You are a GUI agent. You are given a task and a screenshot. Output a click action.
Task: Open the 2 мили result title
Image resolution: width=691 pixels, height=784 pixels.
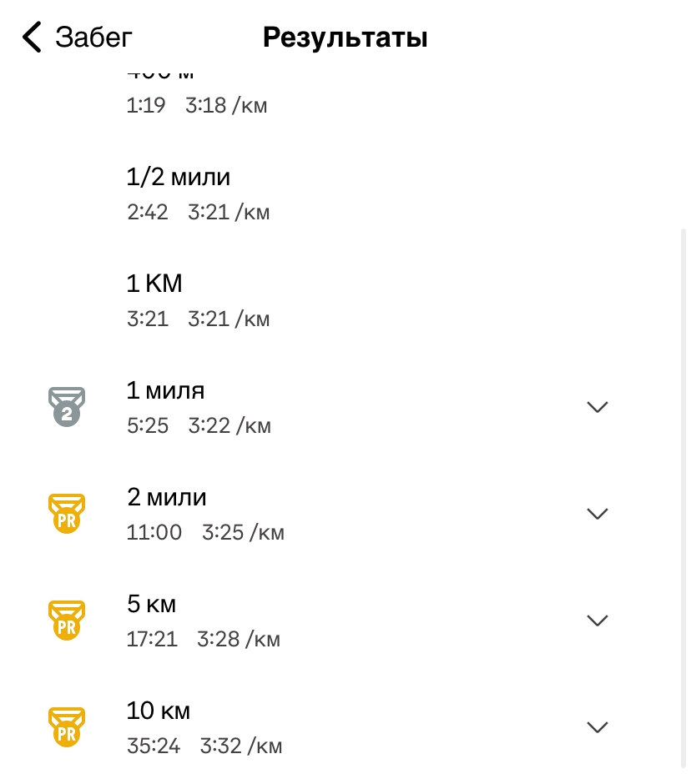tap(166, 497)
